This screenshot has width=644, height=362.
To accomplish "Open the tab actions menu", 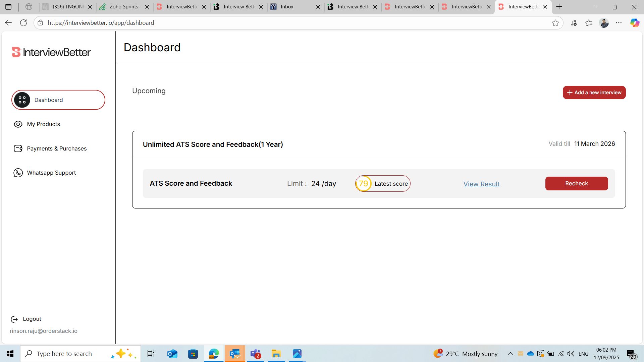I will click(x=8, y=7).
